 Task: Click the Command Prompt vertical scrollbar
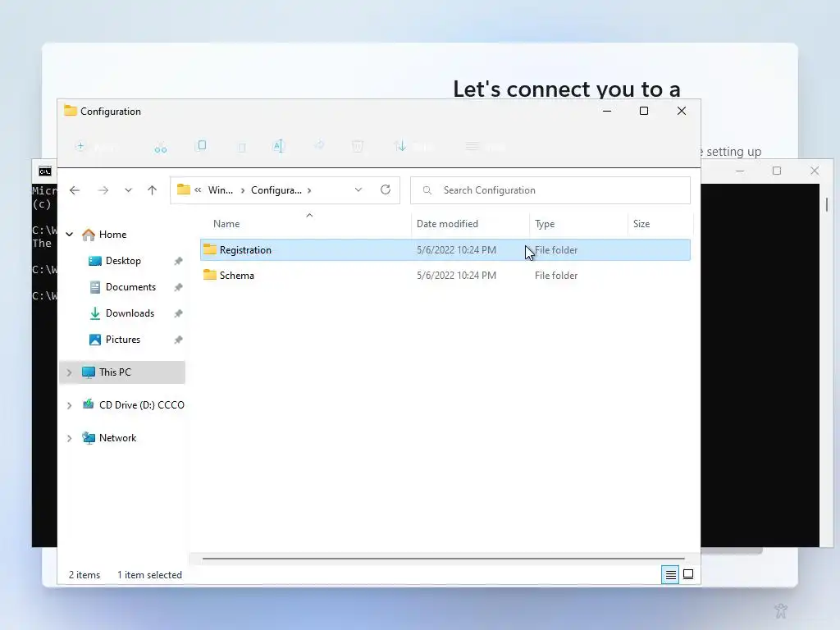pyautogui.click(x=827, y=204)
